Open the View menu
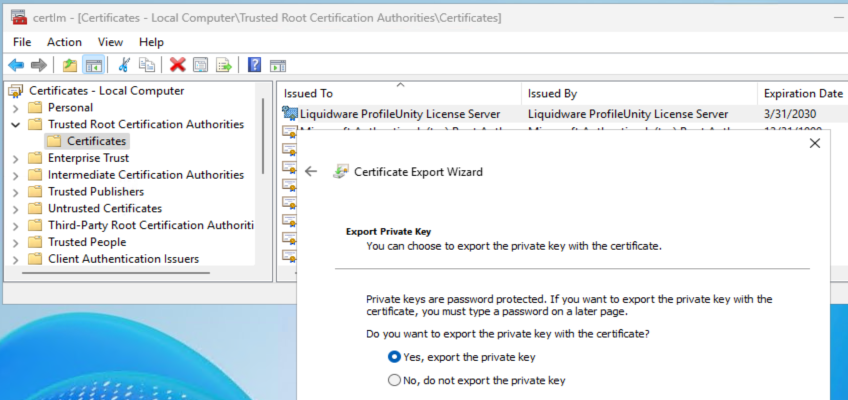 pyautogui.click(x=110, y=42)
